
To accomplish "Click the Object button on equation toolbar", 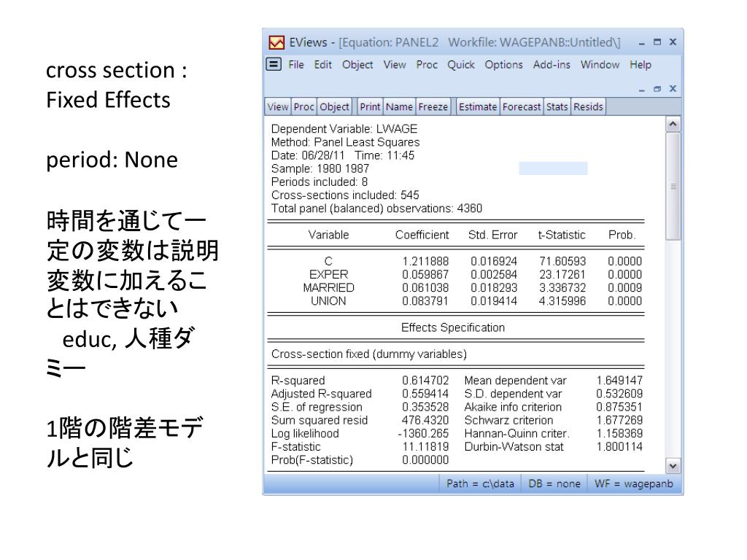I will (334, 106).
